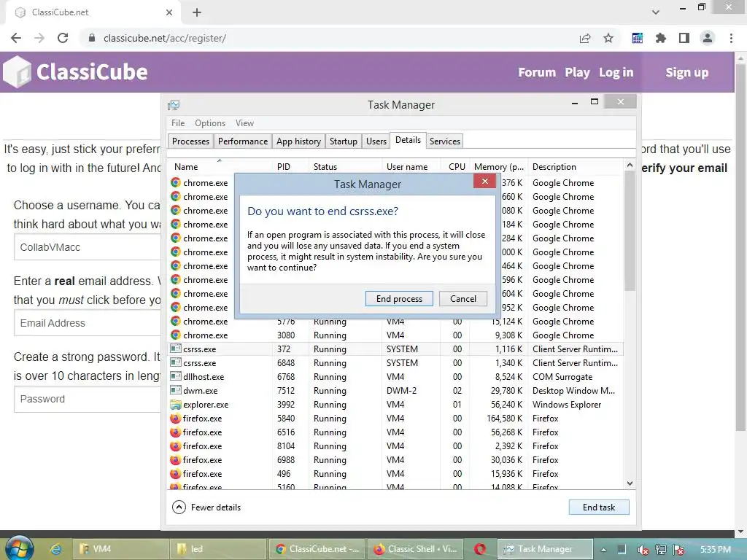Open the Users tab
Screen dimensions: 747x560
pyautogui.click(x=376, y=141)
